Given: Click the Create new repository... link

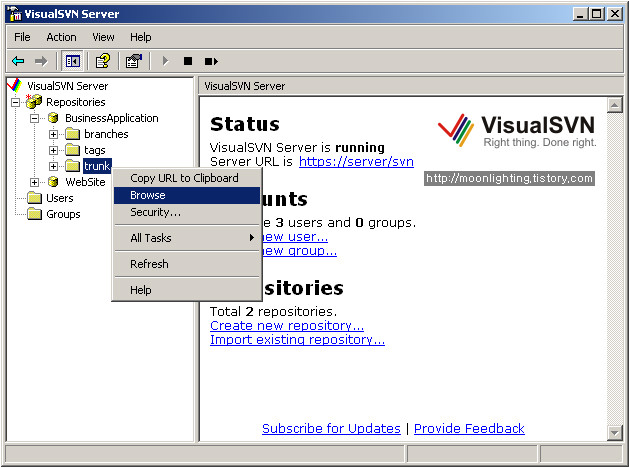Looking at the screenshot, I should [x=287, y=326].
